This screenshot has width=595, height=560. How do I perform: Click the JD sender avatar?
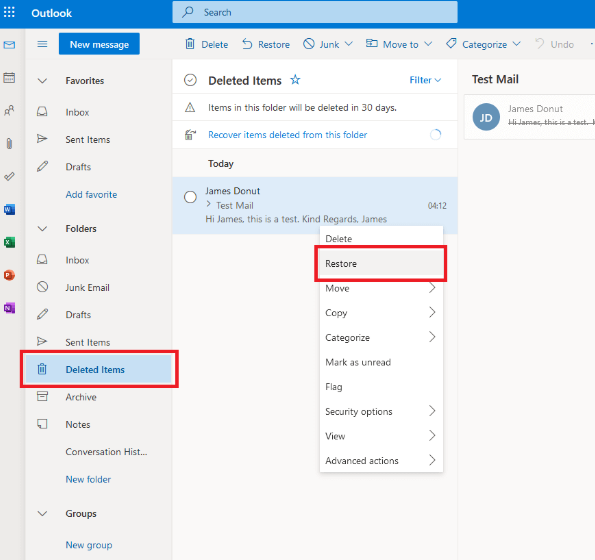(486, 117)
